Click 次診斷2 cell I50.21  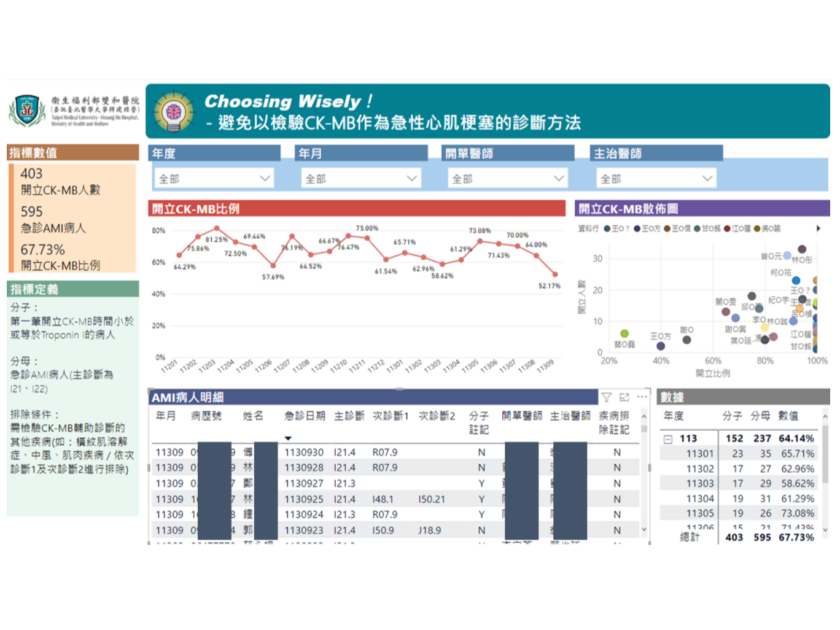coord(432,499)
